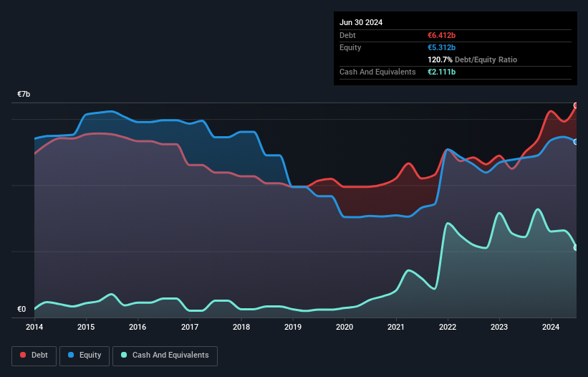Select the 2020 x-axis label
This screenshot has width=588, height=377.
[x=344, y=327]
